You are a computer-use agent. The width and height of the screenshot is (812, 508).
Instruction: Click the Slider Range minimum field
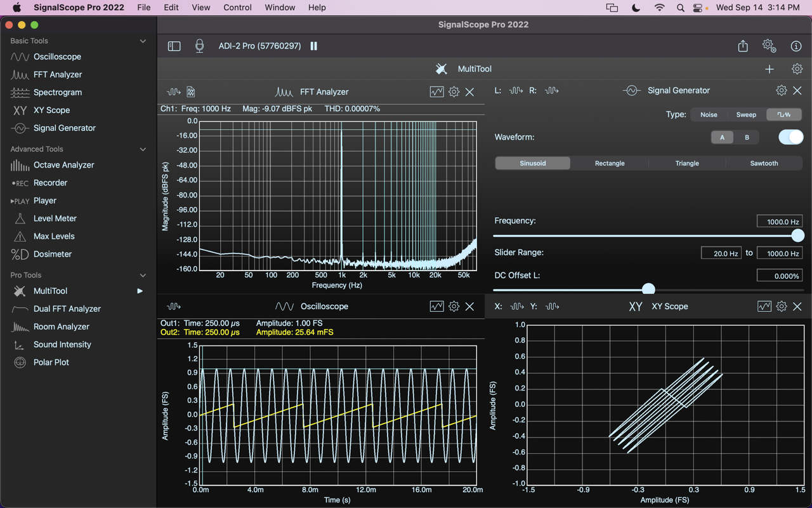[721, 253]
